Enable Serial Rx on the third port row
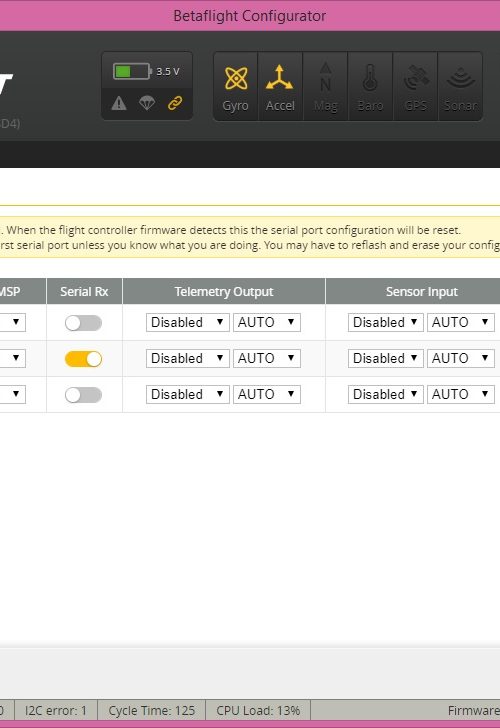 point(84,395)
